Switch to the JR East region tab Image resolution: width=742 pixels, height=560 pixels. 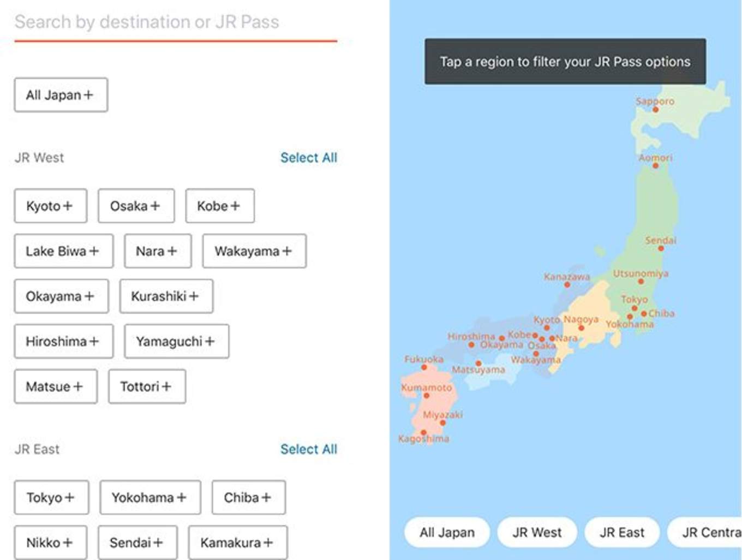coord(621,532)
